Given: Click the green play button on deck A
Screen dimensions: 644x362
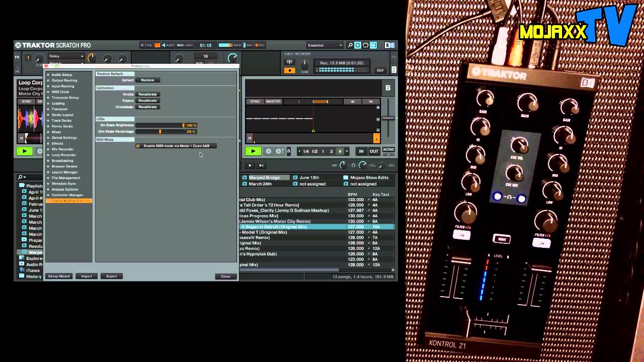Looking at the screenshot, I should pyautogui.click(x=24, y=151).
